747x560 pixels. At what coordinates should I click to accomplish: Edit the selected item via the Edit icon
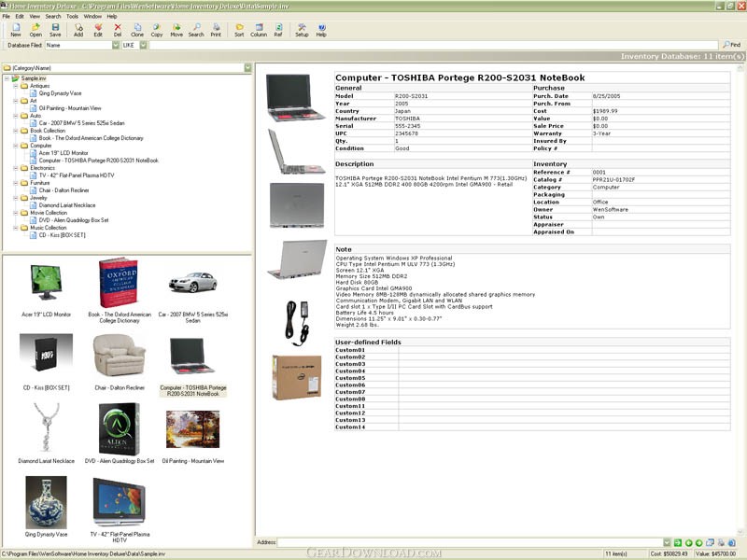pyautogui.click(x=98, y=30)
